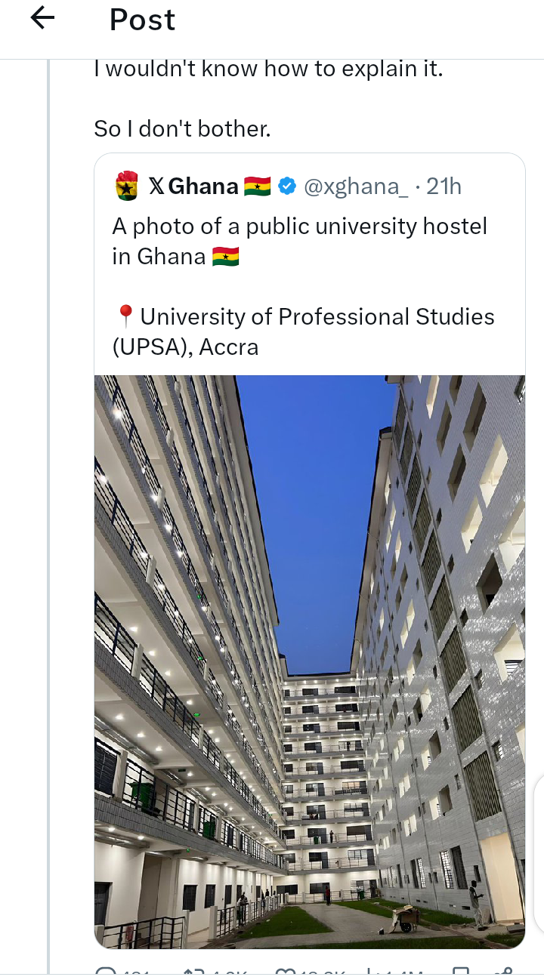Tap the blue verified badge

pos(287,186)
